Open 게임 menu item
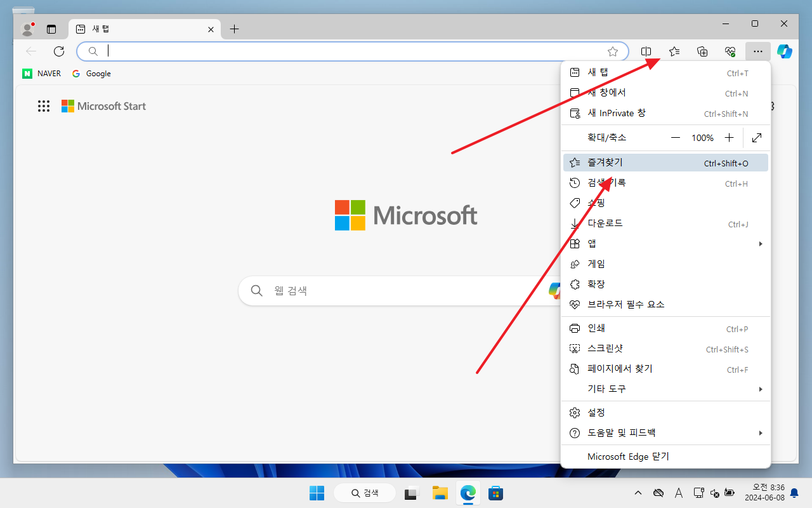812x508 pixels. [665, 265]
